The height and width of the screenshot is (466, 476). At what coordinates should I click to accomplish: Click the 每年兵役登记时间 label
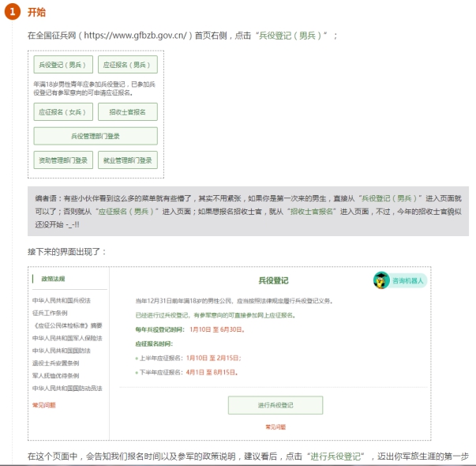[159, 329]
